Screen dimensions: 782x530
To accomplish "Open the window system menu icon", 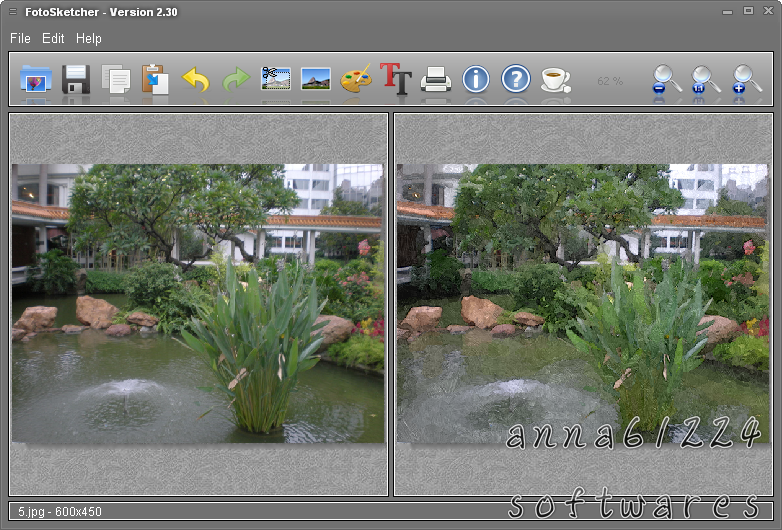I will (12, 11).
